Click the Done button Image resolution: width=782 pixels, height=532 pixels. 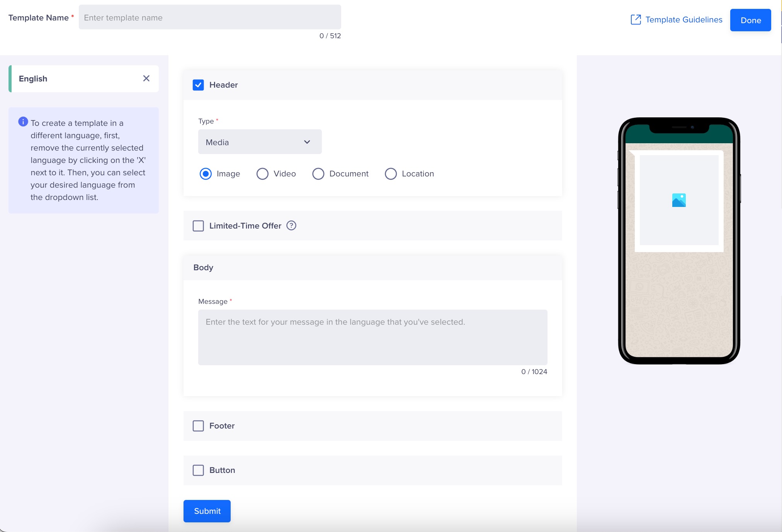[750, 20]
